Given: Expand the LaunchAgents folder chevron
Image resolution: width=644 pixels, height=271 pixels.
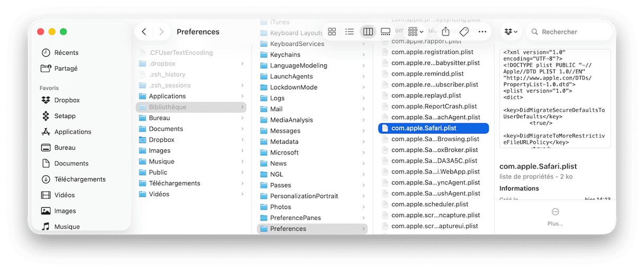Looking at the screenshot, I should (364, 76).
